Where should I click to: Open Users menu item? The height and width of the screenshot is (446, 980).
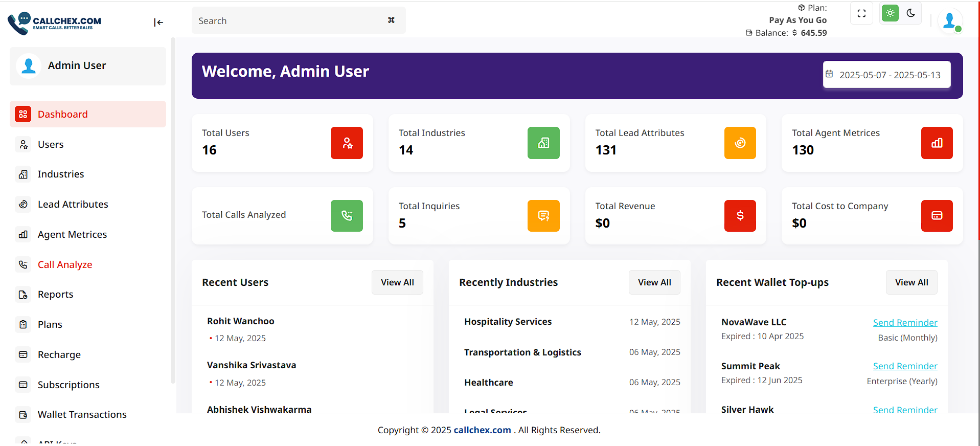point(88,144)
